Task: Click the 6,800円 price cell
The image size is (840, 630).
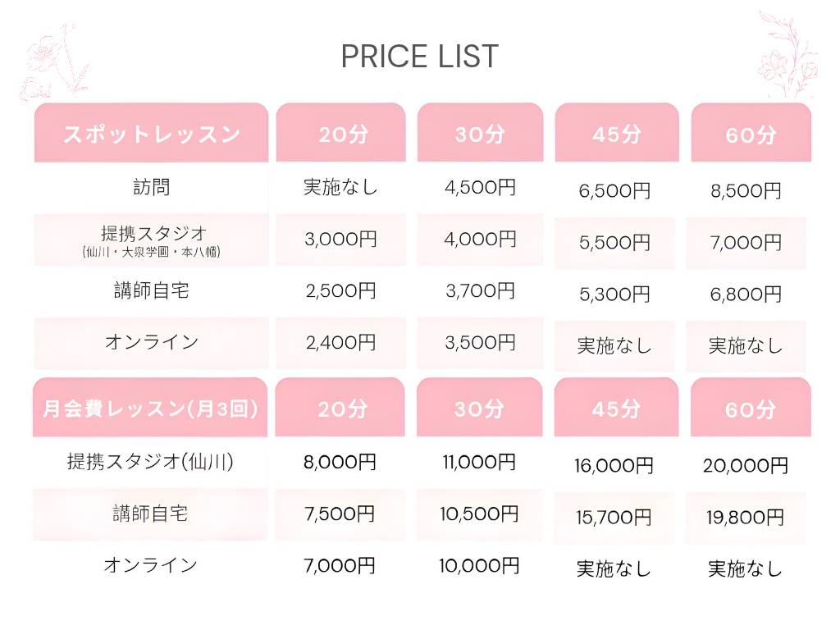Action: click(x=746, y=294)
